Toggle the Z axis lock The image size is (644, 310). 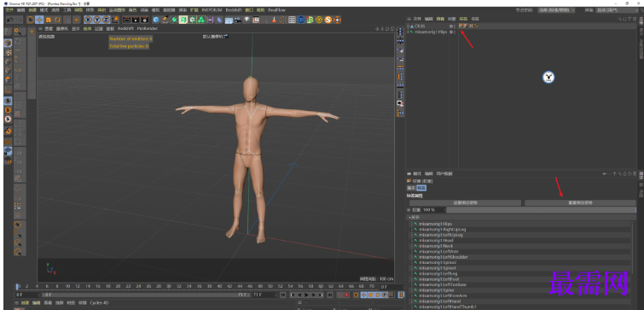(106, 20)
